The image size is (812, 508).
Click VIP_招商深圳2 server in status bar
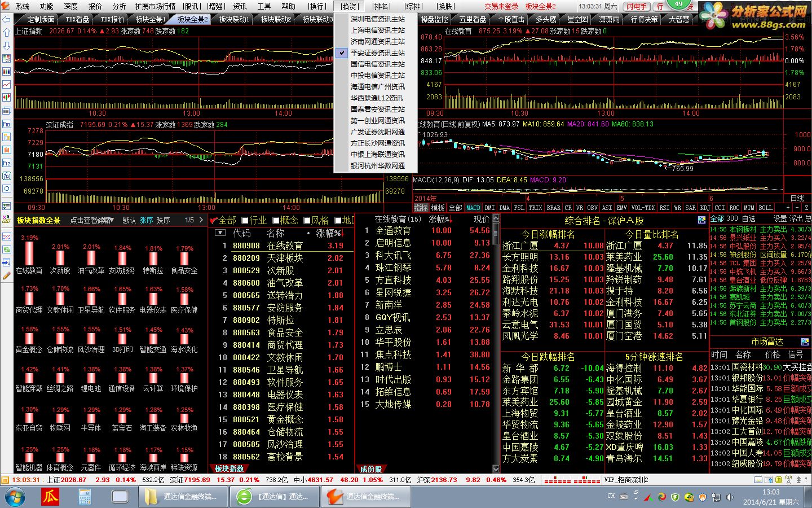click(626, 480)
